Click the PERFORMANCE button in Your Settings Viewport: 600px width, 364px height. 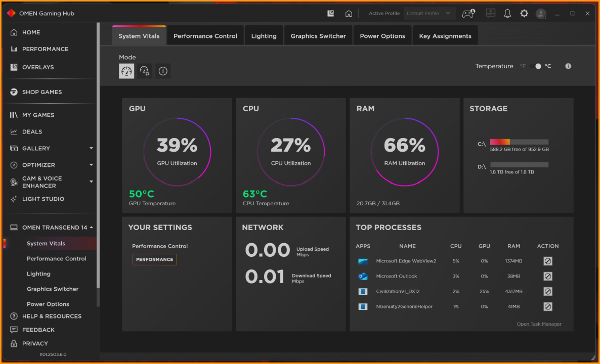click(x=155, y=259)
